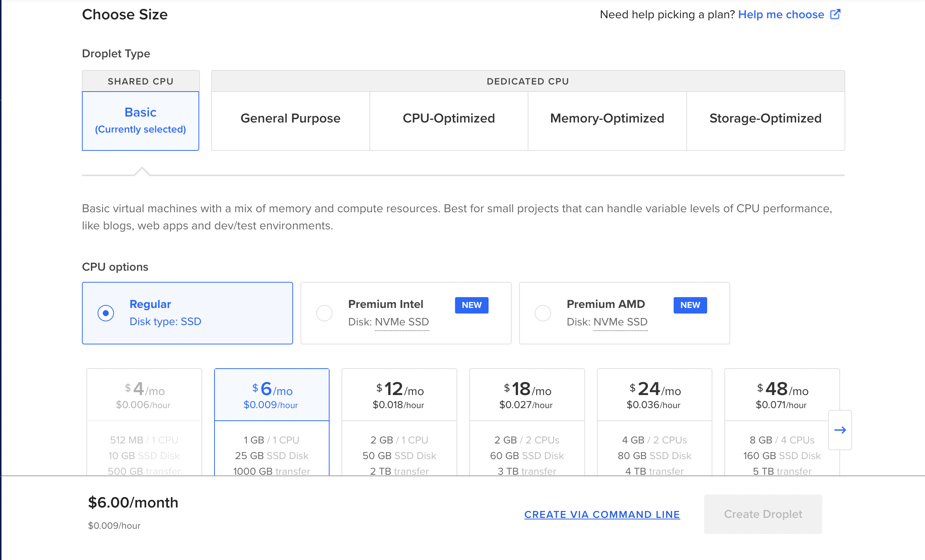Choose the Basic shared CPU droplet type
This screenshot has width=925, height=560.
point(140,121)
